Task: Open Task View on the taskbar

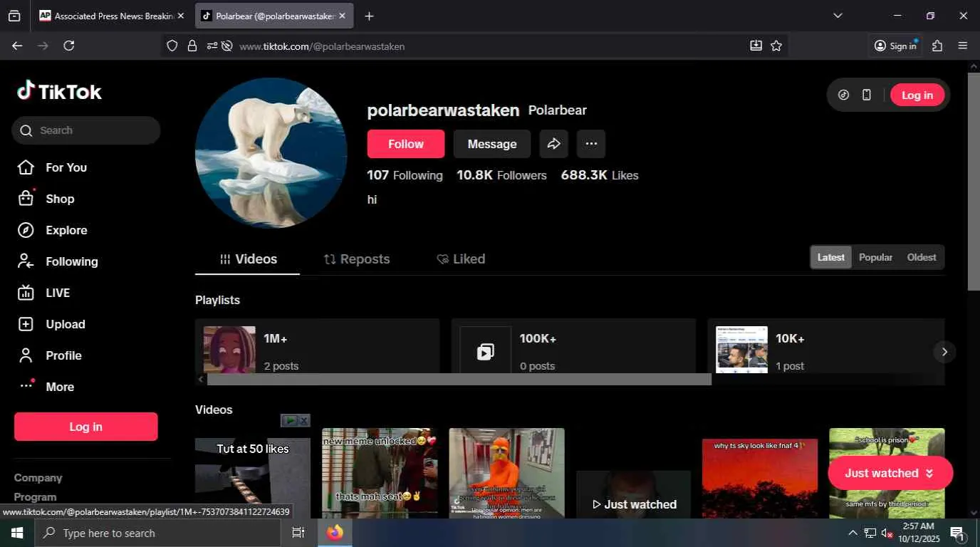Action: point(298,533)
